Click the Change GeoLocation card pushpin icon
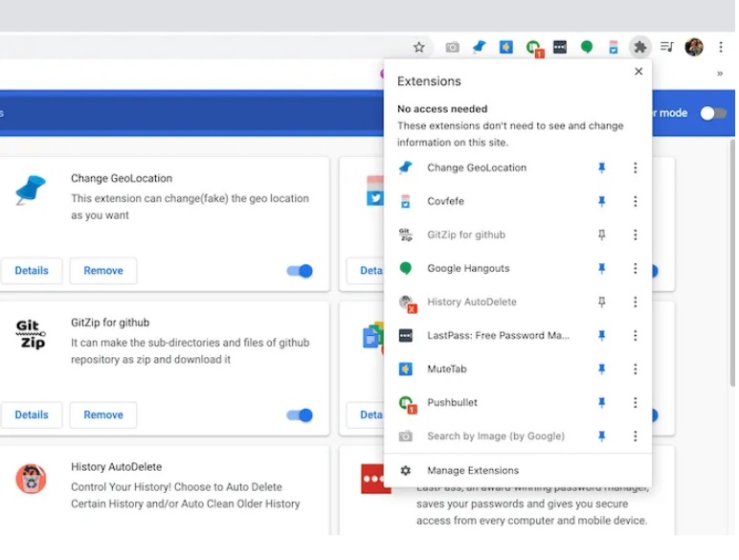Screen dimensions: 739x560 click(31, 190)
